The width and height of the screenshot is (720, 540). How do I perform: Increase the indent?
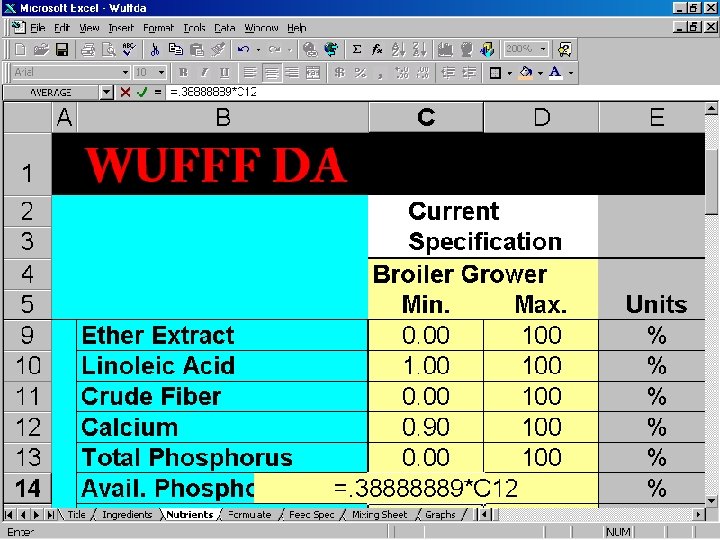pyautogui.click(x=469, y=73)
